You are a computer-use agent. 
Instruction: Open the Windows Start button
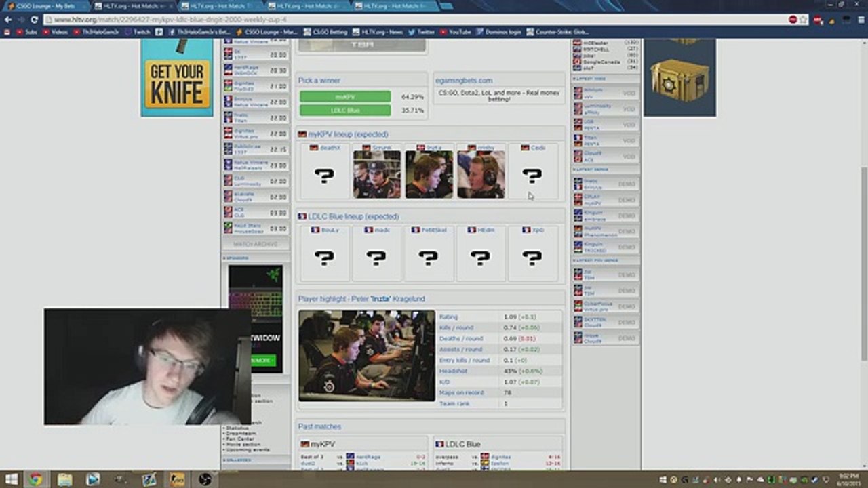(12, 480)
